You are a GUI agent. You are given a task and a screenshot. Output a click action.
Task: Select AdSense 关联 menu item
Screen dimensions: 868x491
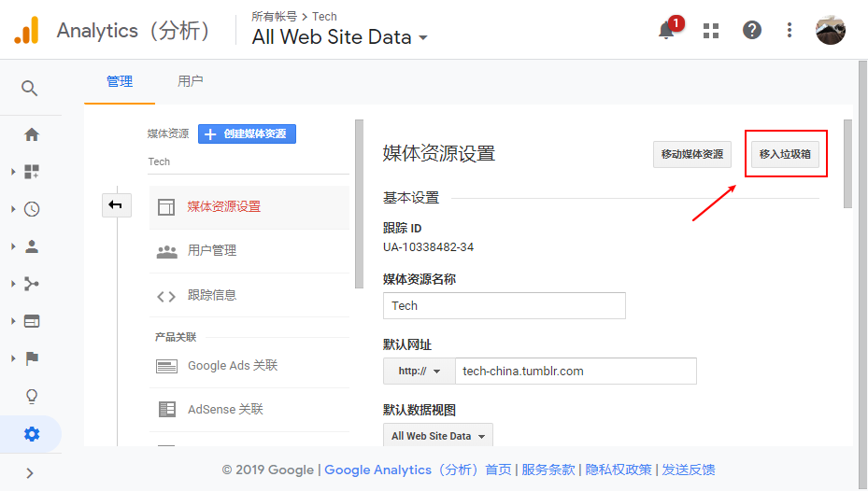(x=249, y=410)
